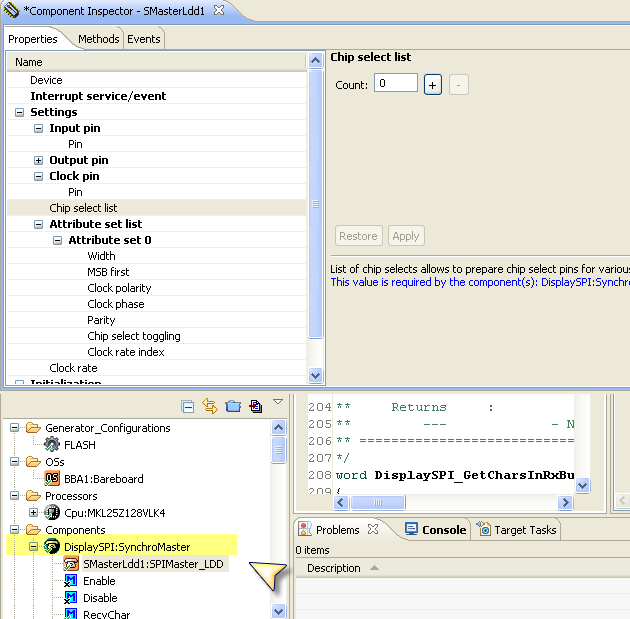Click project tree scroll up arrow
This screenshot has height=619, width=630.
278,428
